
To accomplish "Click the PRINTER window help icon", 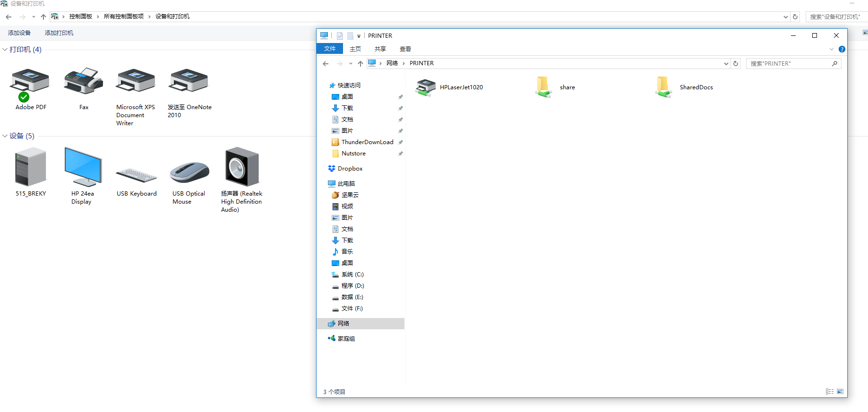I will [842, 49].
